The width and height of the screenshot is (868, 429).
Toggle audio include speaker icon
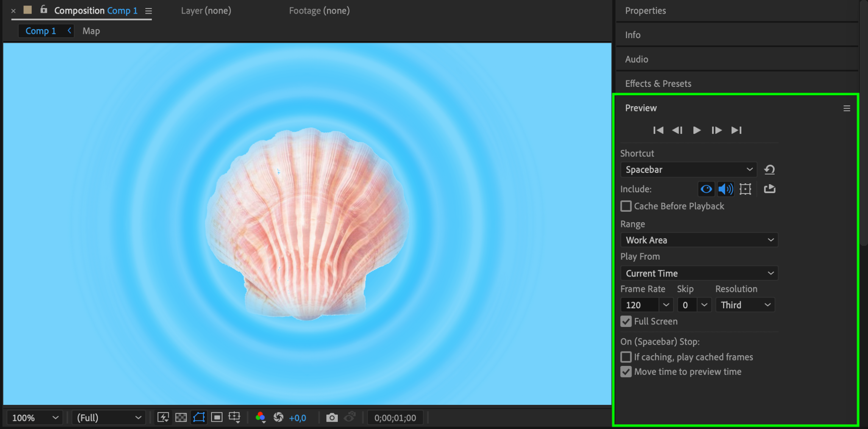(726, 189)
